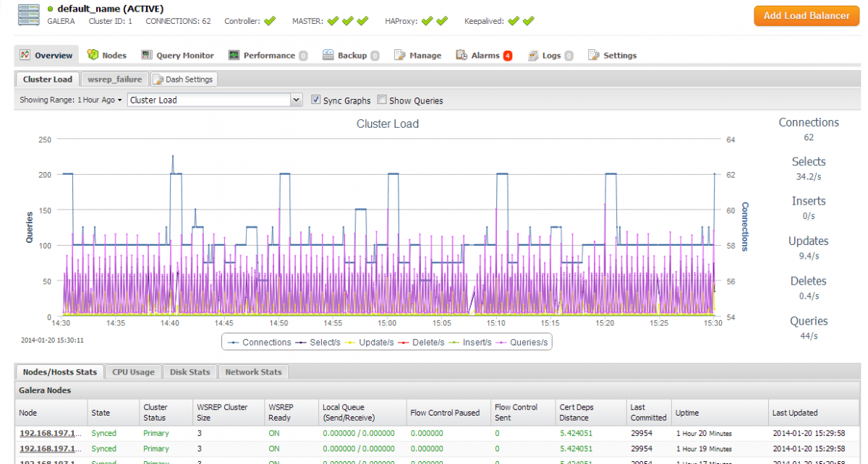This screenshot has height=464, width=868.
Task: Switch to the Network Stats tab
Action: coord(253,372)
